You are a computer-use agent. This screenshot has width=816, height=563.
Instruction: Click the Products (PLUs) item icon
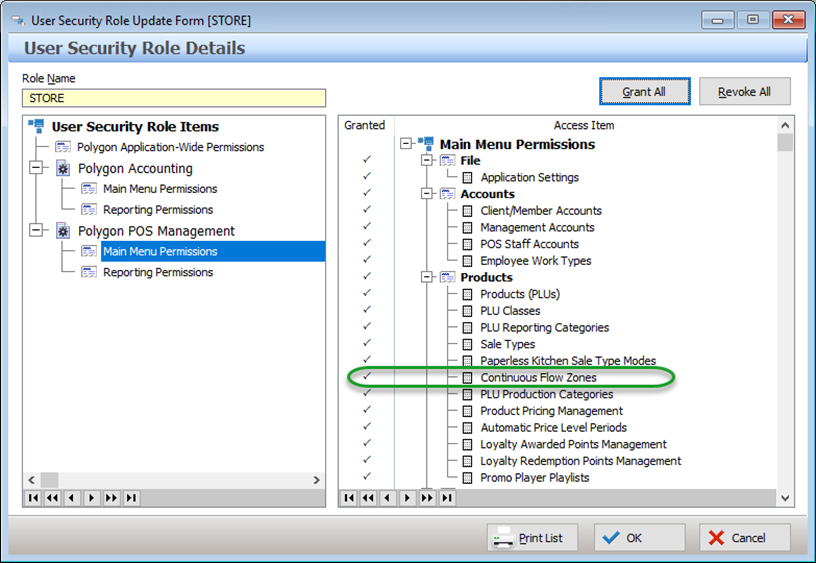(x=467, y=294)
